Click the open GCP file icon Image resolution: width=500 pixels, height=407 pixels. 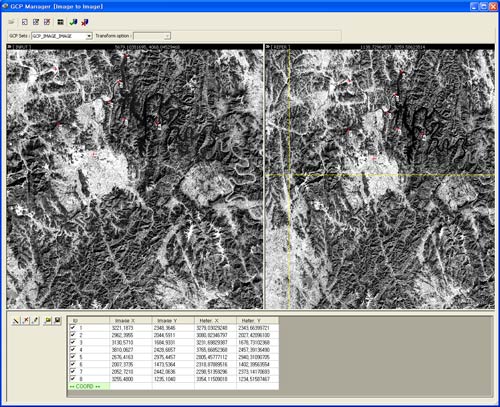(48, 321)
